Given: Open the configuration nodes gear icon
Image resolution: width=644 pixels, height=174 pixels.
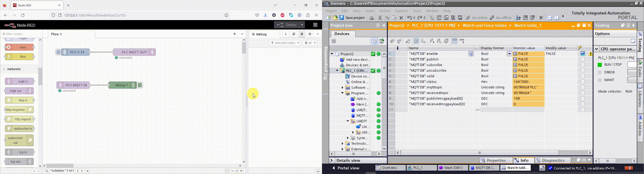Looking at the screenshot, I should pyautogui.click(x=310, y=34).
